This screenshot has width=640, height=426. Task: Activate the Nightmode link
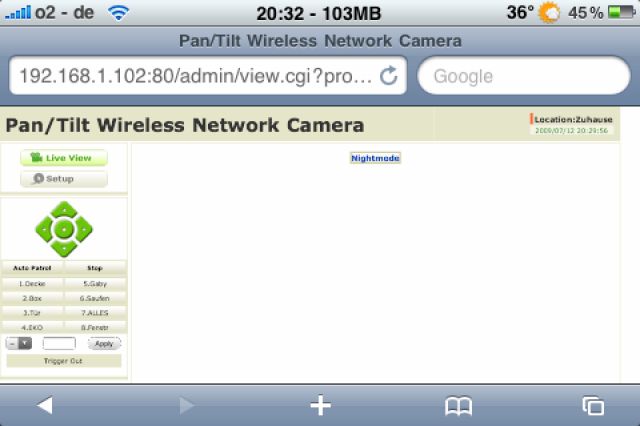point(376,158)
